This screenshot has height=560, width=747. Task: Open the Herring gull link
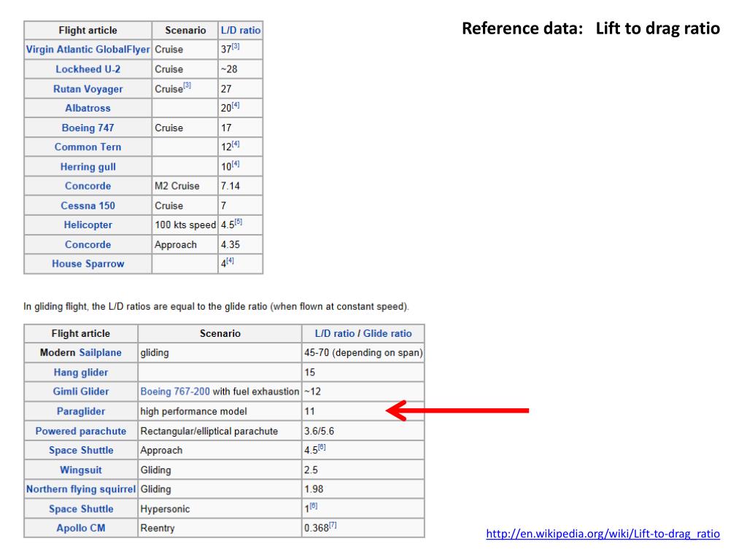(x=88, y=167)
